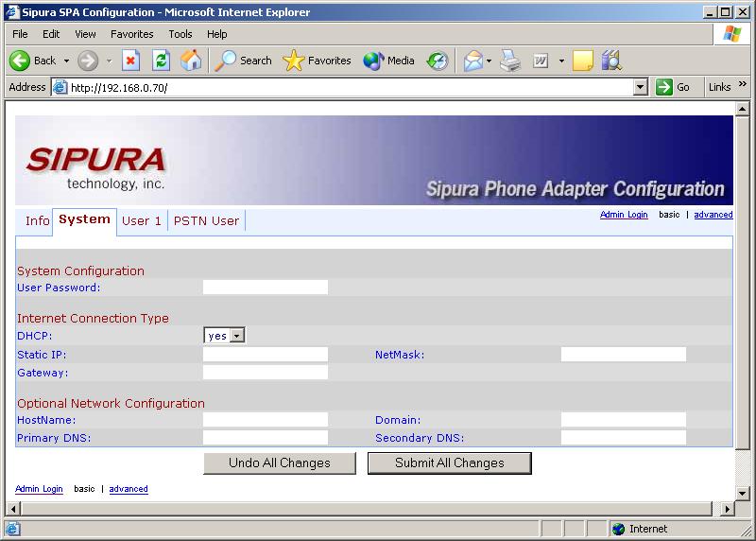Click the vertical scrollbar down arrow
Image resolution: width=756 pixels, height=541 pixels.
[x=743, y=493]
